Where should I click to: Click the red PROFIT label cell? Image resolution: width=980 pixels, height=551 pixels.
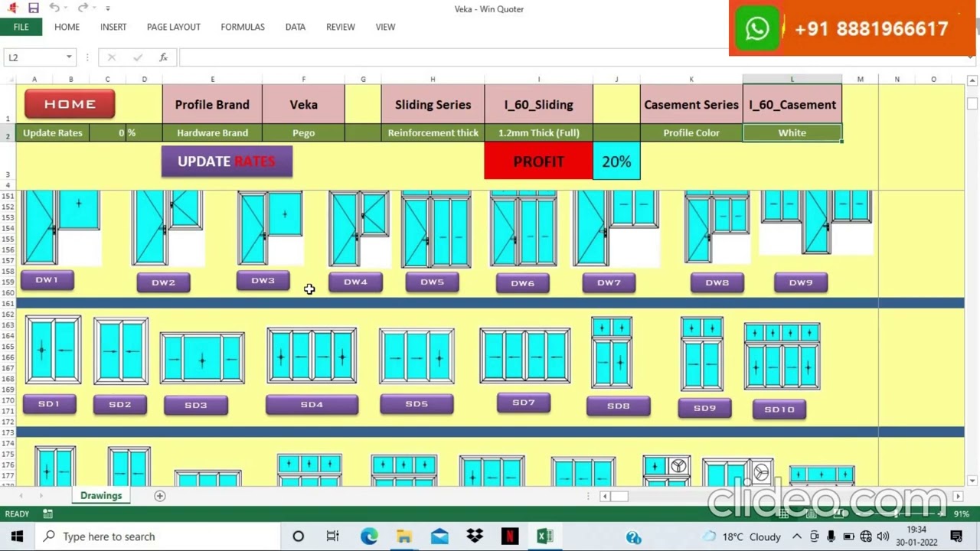538,161
